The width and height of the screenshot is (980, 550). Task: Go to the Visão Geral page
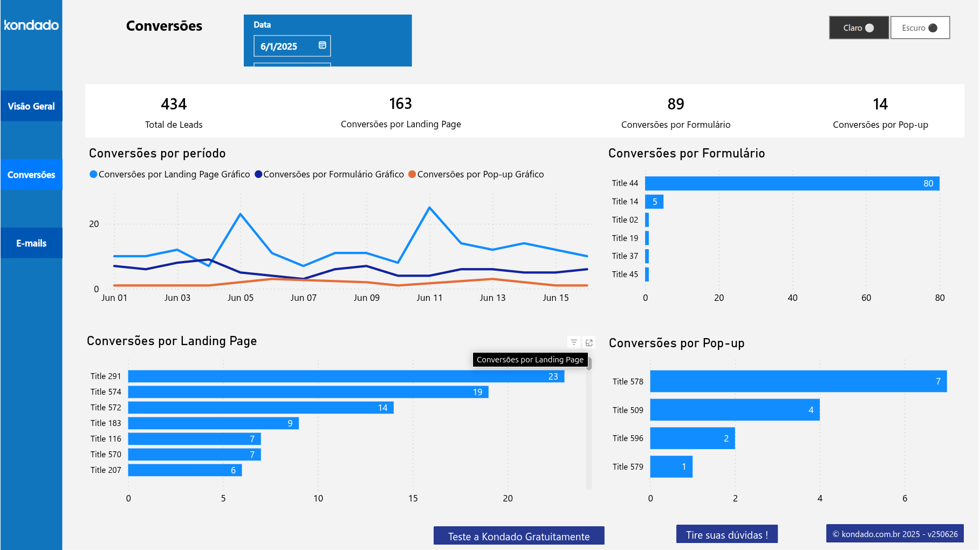[x=31, y=106]
